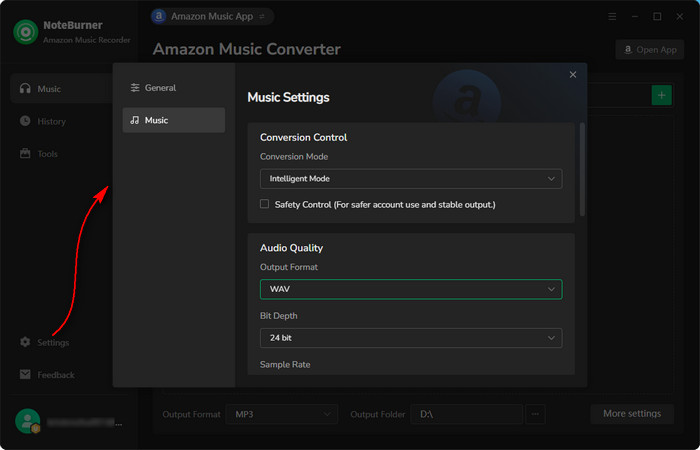This screenshot has height=450, width=700.
Task: Close the Music Settings dialog
Action: 573,75
